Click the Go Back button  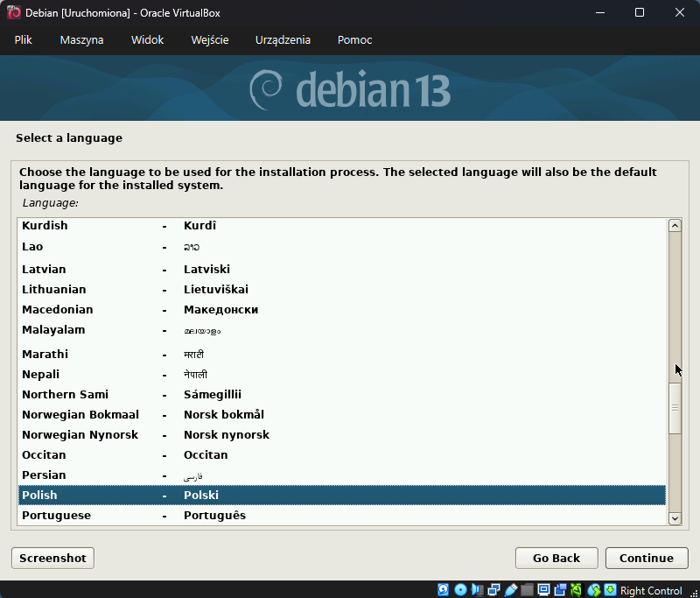(556, 558)
